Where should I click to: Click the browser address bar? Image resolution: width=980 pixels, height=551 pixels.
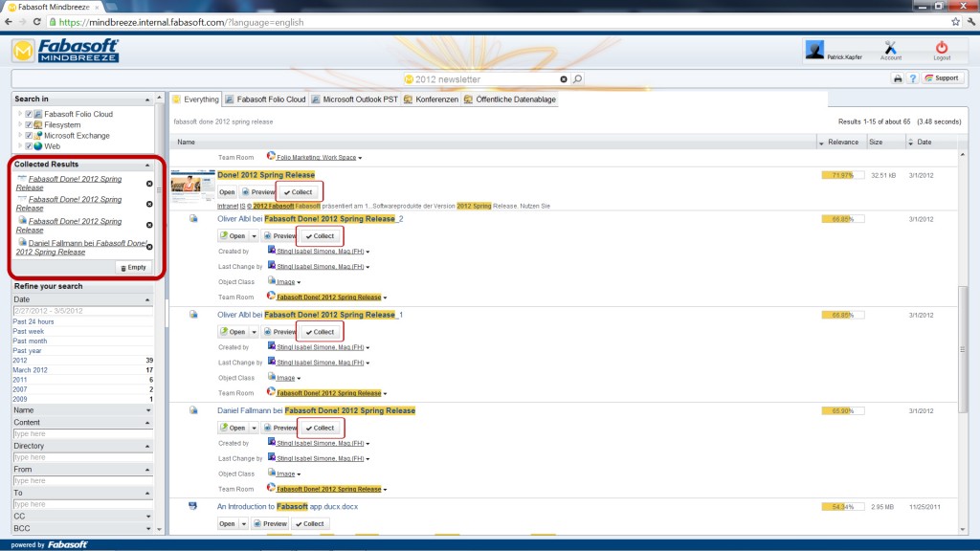coord(500,23)
